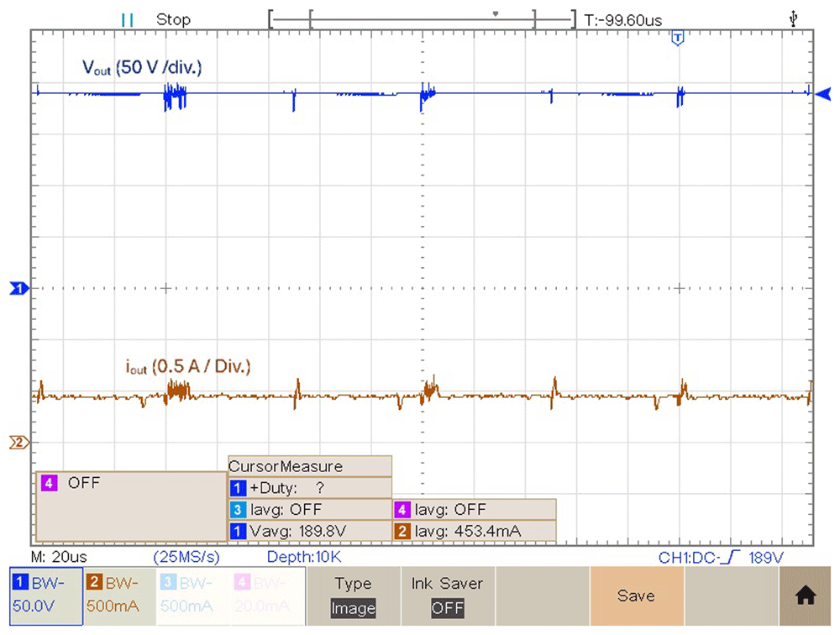Click the memory position bar at top
This screenshot has width=840, height=635.
pyautogui.click(x=423, y=19)
